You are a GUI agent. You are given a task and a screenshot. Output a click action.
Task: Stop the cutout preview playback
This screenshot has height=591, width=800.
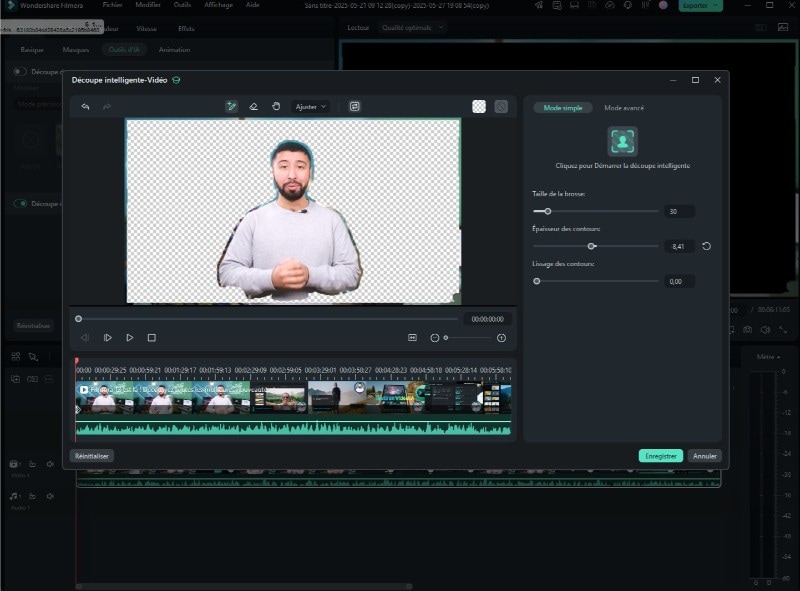coord(152,338)
